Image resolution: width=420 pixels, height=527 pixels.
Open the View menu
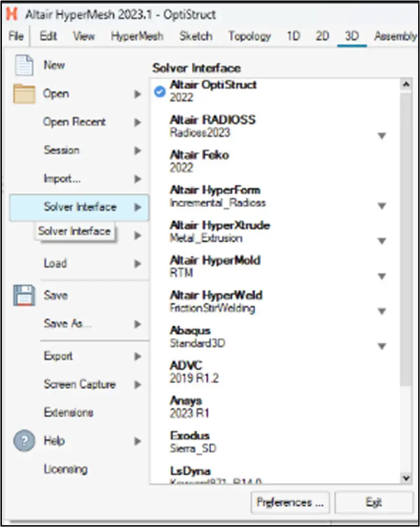(84, 36)
